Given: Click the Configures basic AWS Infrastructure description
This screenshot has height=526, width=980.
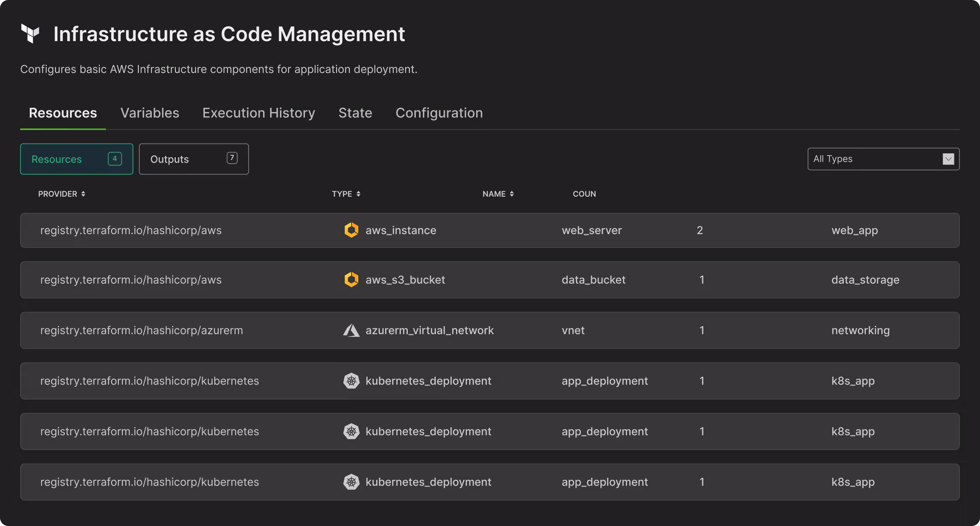Looking at the screenshot, I should click(219, 69).
